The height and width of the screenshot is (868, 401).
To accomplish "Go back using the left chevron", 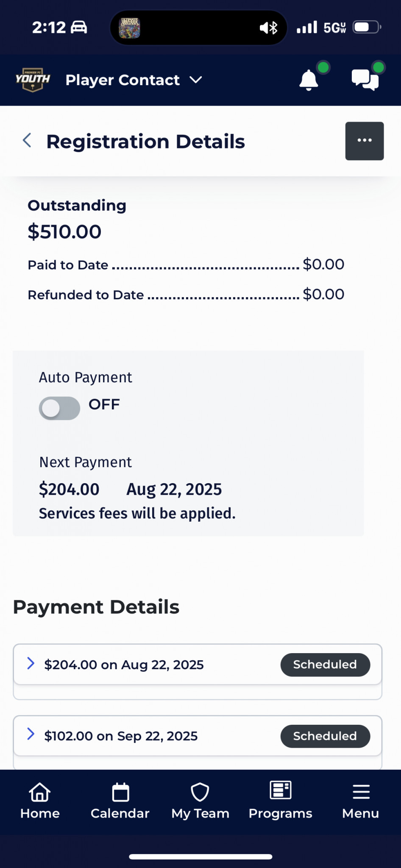I will (27, 140).
